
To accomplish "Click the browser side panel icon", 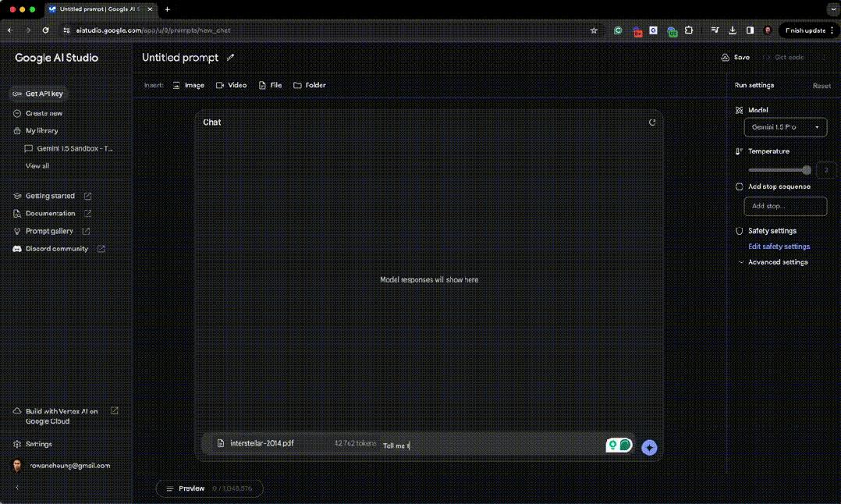I will pos(750,30).
